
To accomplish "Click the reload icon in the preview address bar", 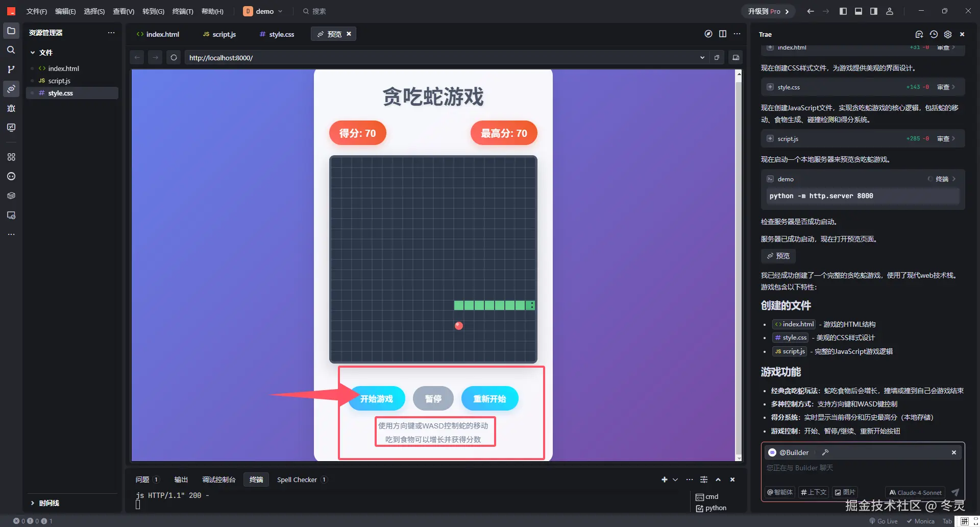I will [x=174, y=57].
